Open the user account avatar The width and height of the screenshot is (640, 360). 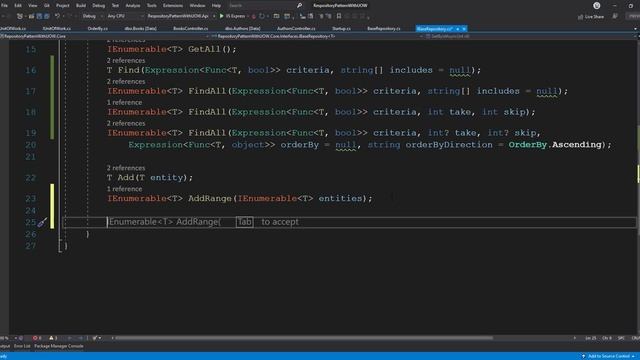(597, 6)
